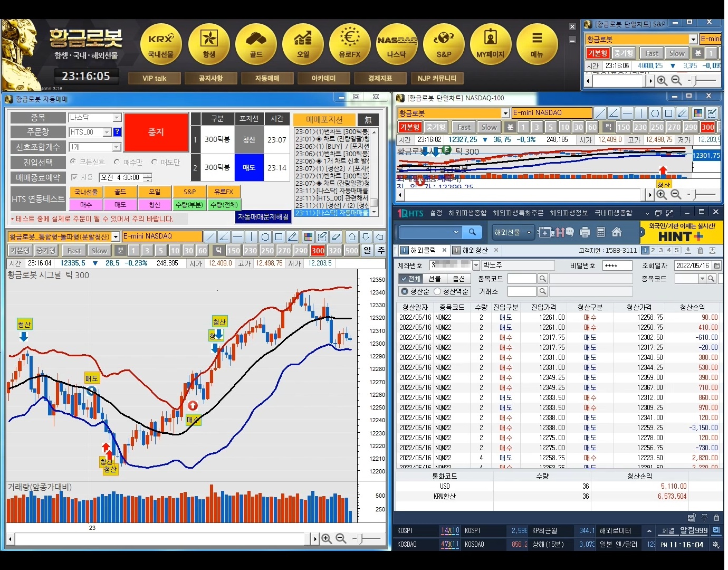The image size is (728, 570).
Task: Click search magnifier in 1Q HTS toolbar
Action: [x=472, y=232]
